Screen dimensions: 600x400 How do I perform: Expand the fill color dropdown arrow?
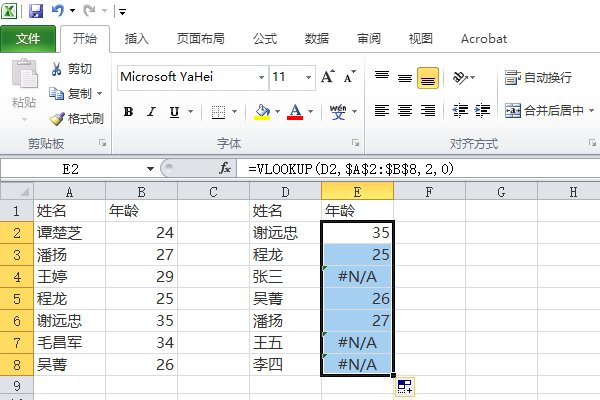click(277, 112)
